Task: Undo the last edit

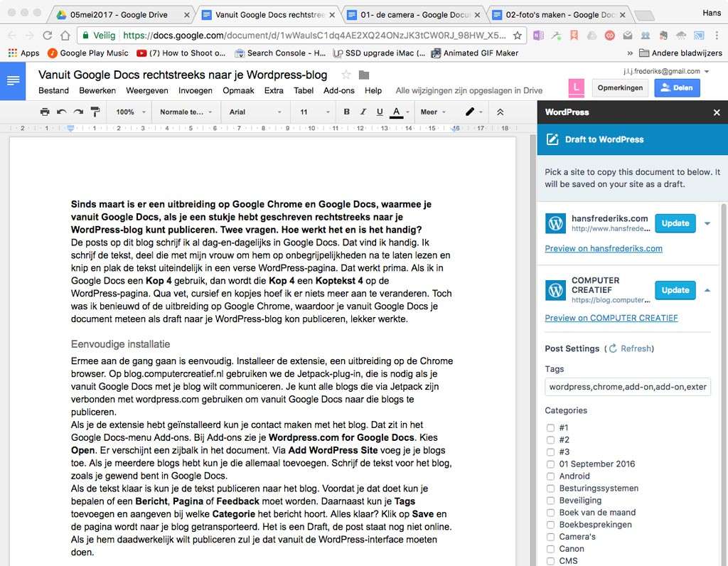Action: pyautogui.click(x=61, y=112)
